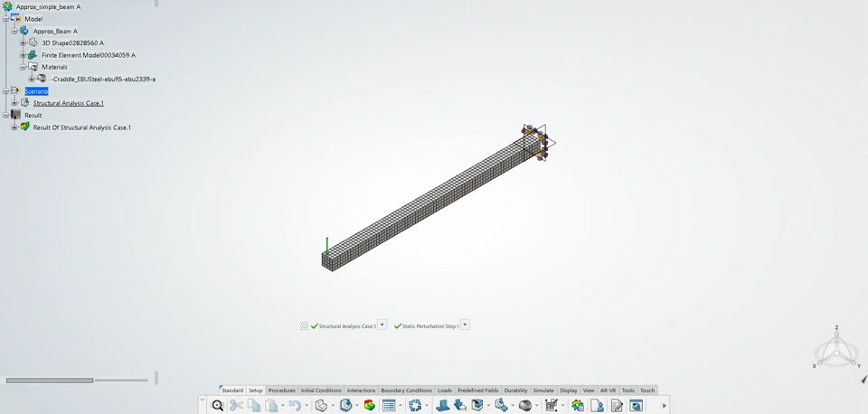Collapse the Model tree node
Viewport: 868px width, 414px height.
[x=6, y=19]
